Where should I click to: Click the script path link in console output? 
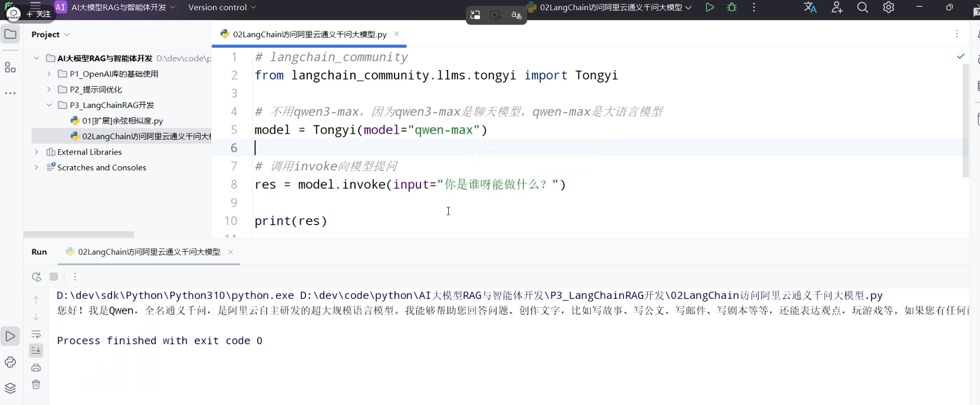tap(591, 295)
